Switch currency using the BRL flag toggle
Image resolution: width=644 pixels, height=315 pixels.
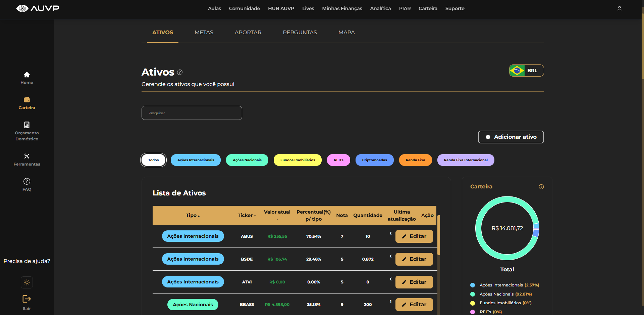click(527, 71)
